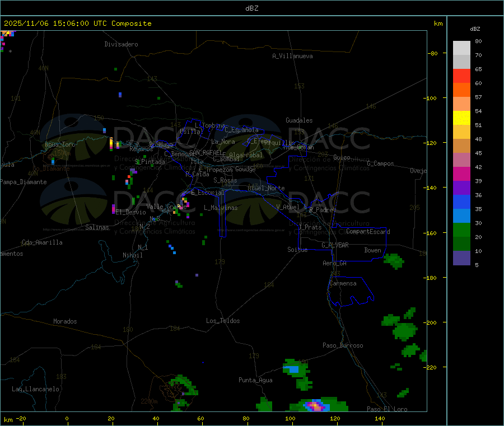Click the Nihuil map label
This screenshot has width=504, height=426.
[x=132, y=255]
